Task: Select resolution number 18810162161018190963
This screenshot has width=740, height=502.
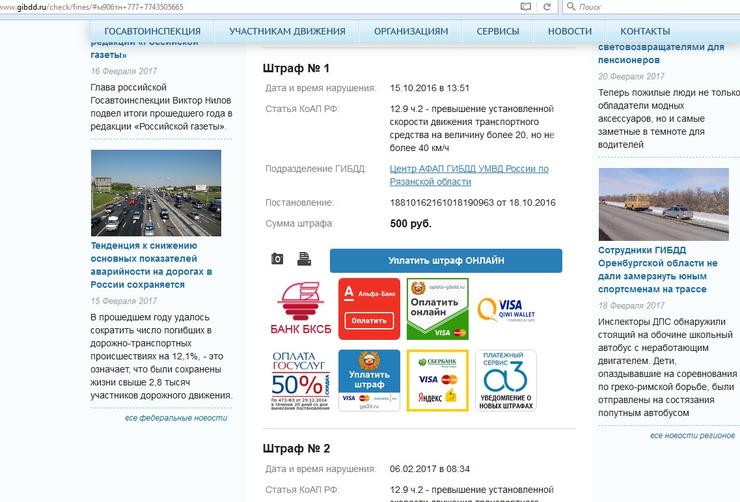Action: (442, 203)
